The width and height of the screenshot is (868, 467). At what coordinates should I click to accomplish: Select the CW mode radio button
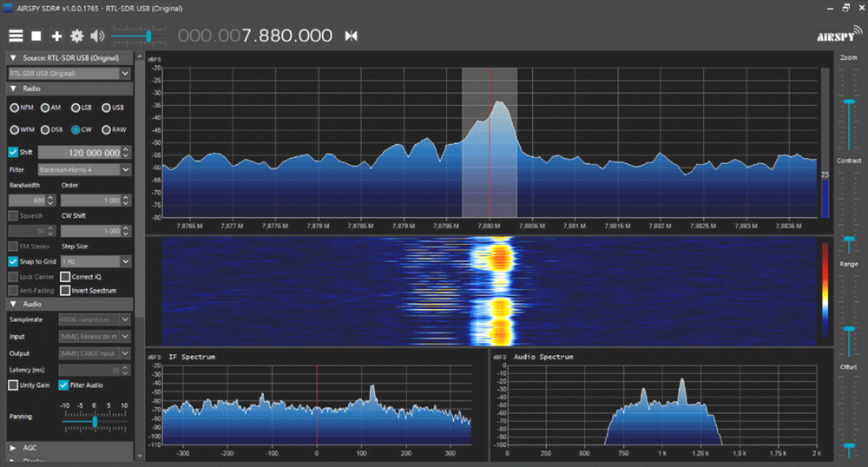click(76, 130)
